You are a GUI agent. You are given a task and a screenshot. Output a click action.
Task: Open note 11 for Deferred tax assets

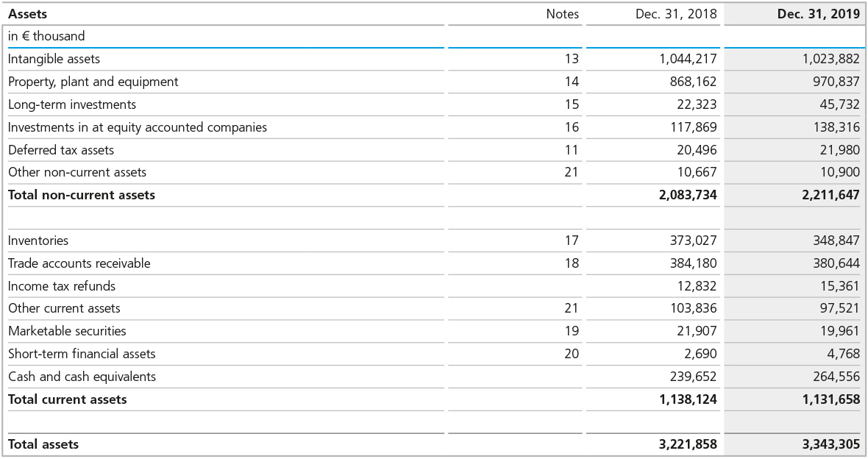[x=572, y=150]
